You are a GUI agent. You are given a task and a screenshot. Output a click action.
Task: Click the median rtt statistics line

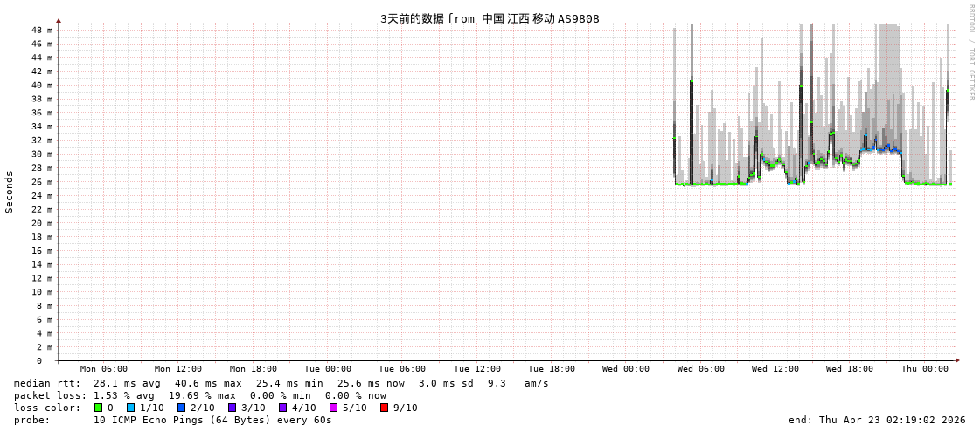[281, 383]
